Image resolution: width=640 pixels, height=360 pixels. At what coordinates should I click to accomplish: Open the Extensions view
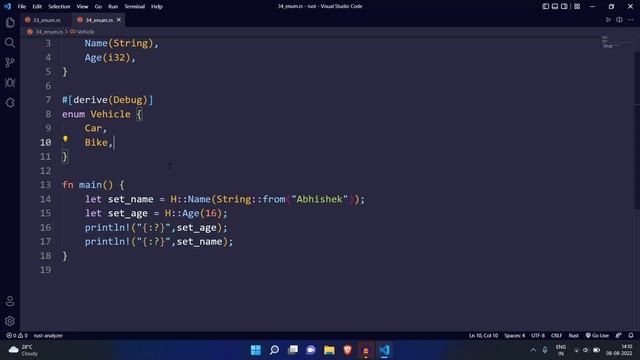(x=10, y=102)
